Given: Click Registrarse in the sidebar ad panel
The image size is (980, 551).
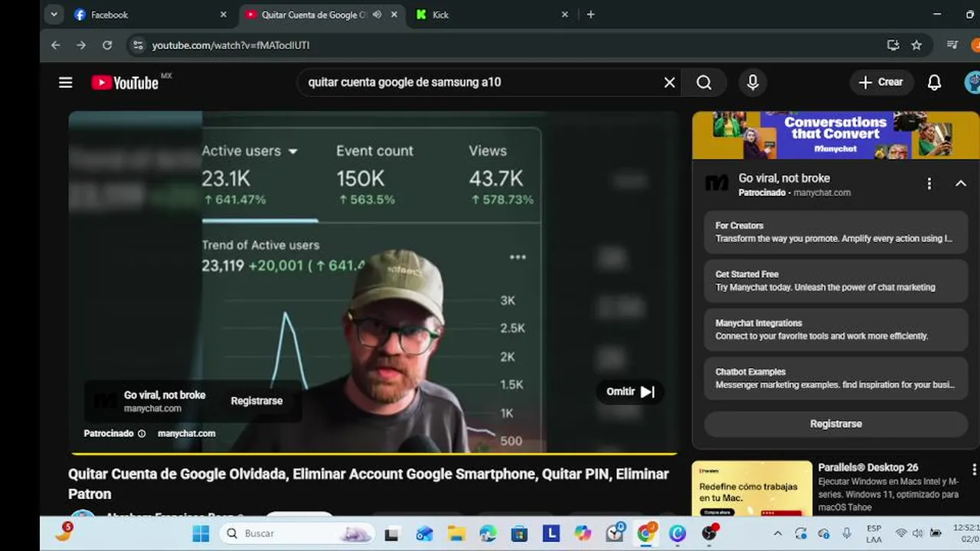Looking at the screenshot, I should [x=836, y=424].
